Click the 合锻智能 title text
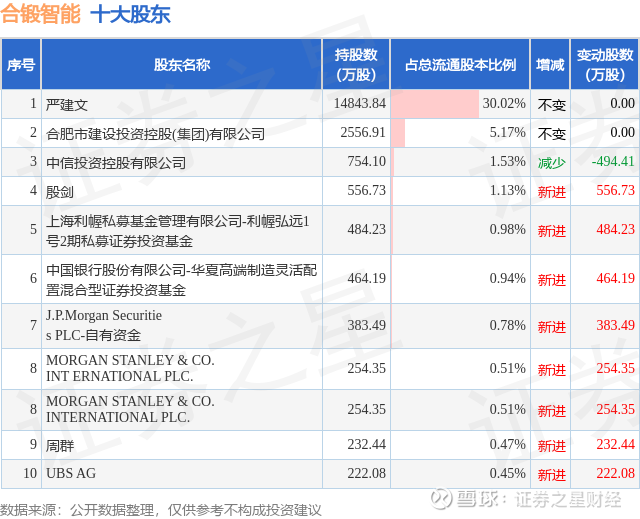This screenshot has width=640, height=519. [40, 14]
